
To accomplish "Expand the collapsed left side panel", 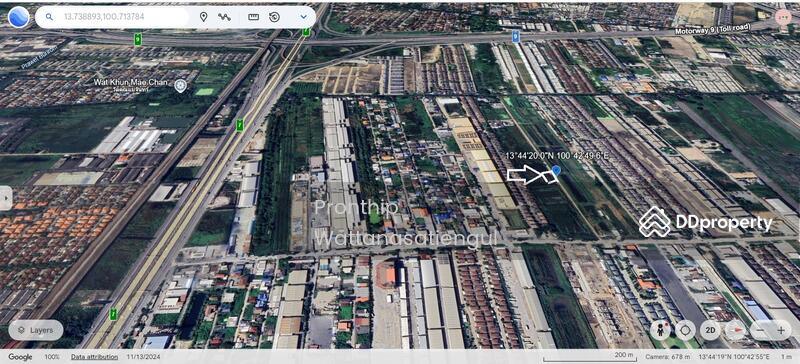I will 5,198.
